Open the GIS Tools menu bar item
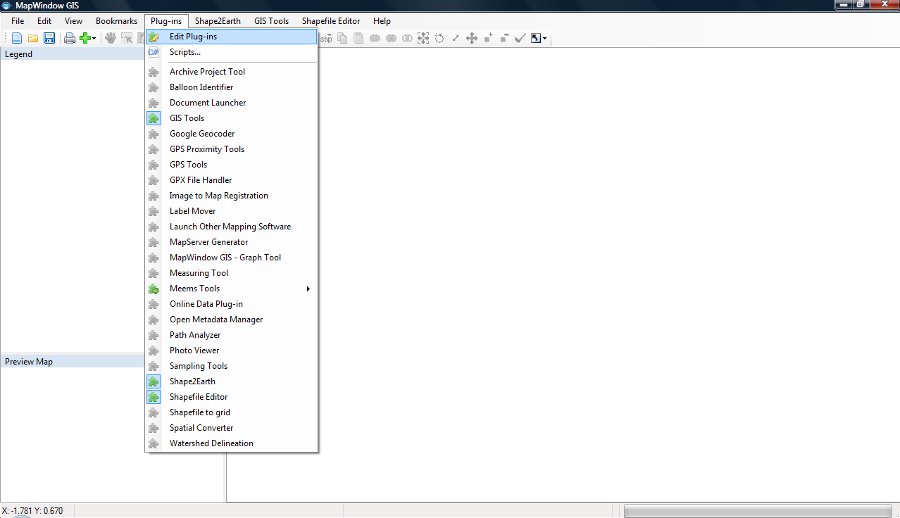The height and width of the screenshot is (518, 900). pyautogui.click(x=271, y=21)
